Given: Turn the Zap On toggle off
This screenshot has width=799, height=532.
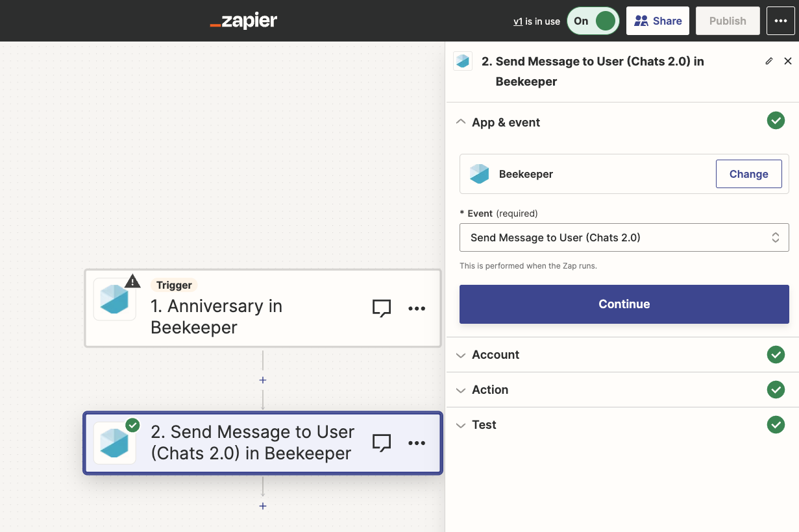Looking at the screenshot, I should (593, 21).
